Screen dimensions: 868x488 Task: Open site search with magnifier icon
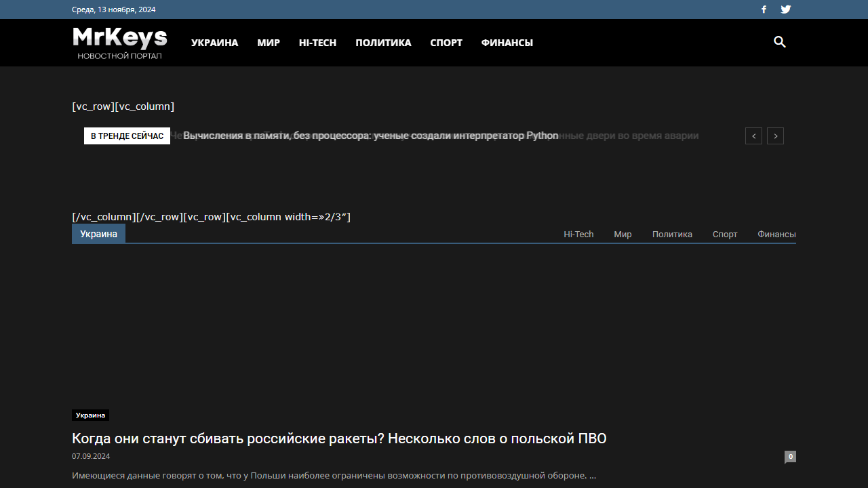click(x=780, y=42)
